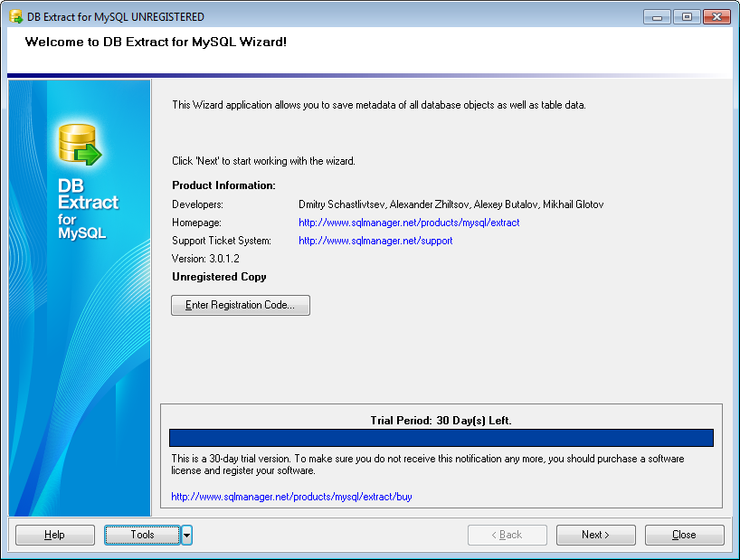Viewport: 740px width, 560px height.
Task: Click the Unregistered Copy label
Action: (219, 277)
